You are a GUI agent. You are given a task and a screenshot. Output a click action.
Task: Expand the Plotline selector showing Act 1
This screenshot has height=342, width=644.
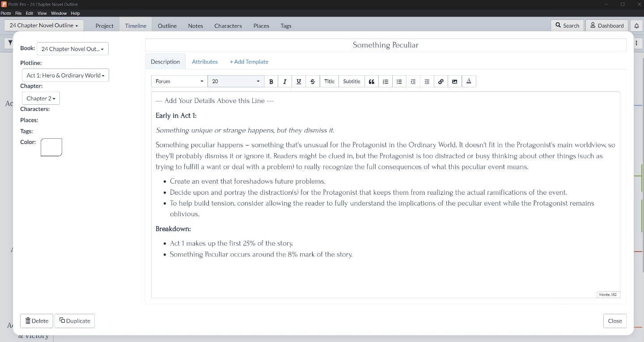coord(65,75)
